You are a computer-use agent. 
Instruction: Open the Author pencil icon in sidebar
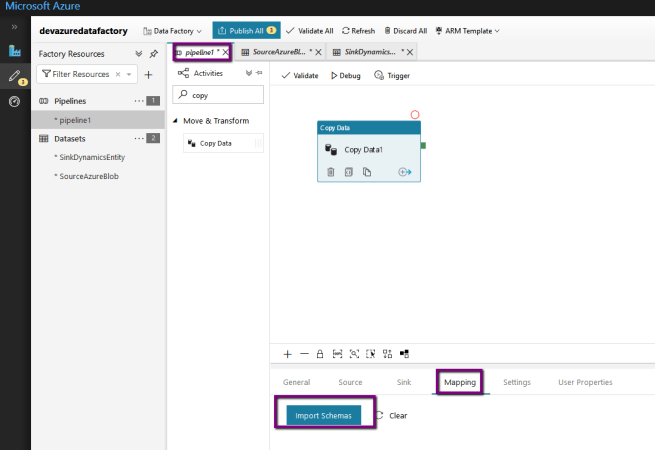(x=14, y=76)
